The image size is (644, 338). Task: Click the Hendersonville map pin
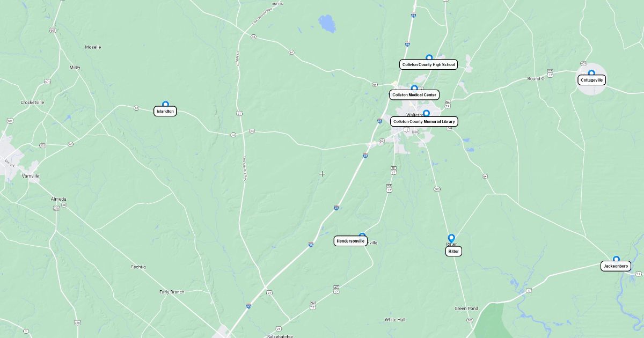click(x=362, y=235)
